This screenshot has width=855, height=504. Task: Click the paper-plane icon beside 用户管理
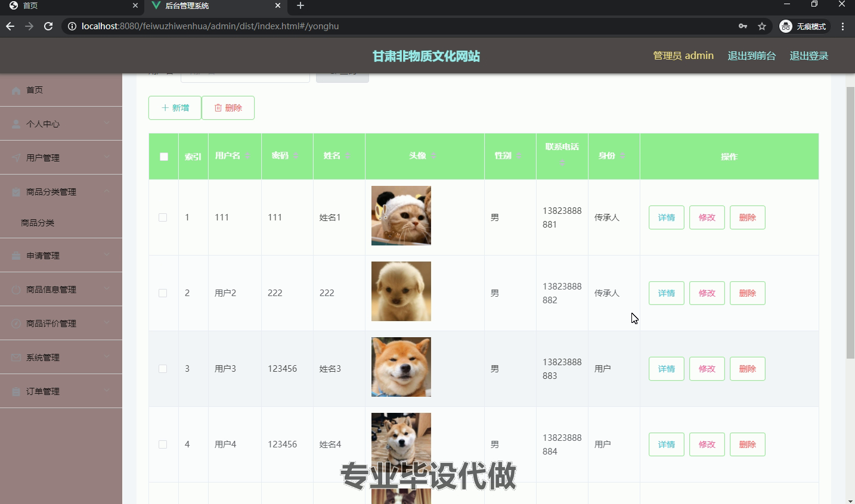(16, 158)
